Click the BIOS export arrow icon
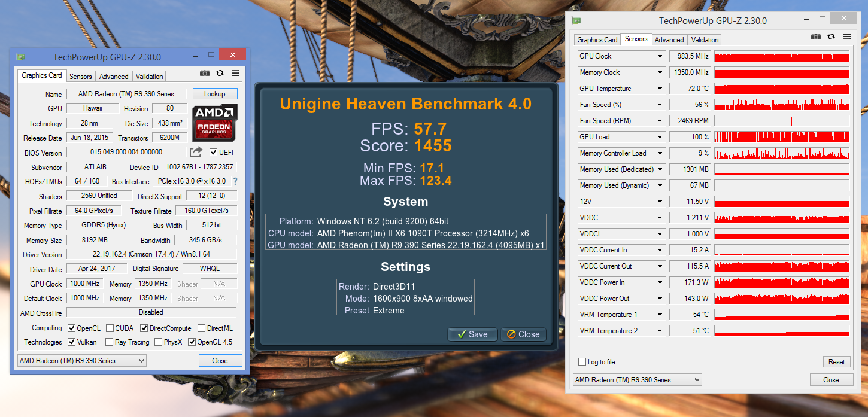The width and height of the screenshot is (868, 417). (196, 152)
